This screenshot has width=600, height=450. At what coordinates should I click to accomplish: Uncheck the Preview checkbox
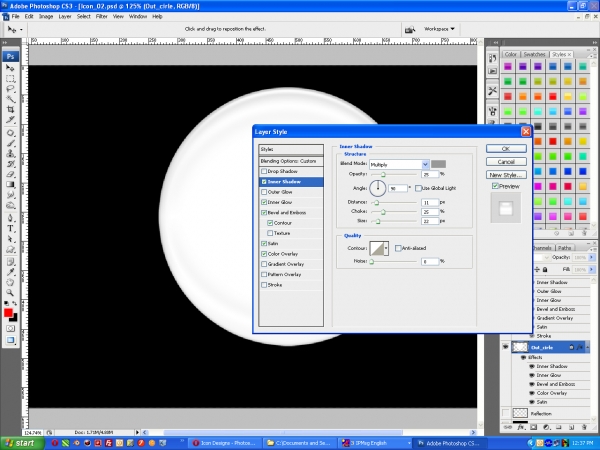[495, 186]
